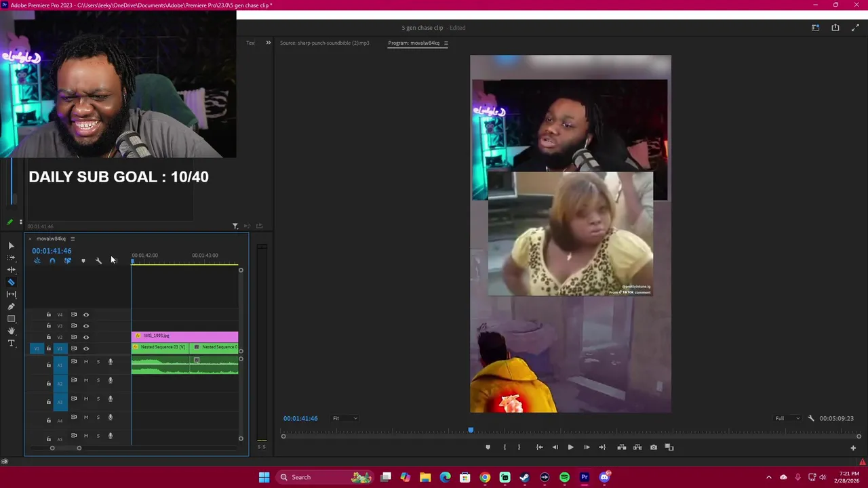Click the Go to Out button
The height and width of the screenshot is (488, 868).
click(602, 447)
